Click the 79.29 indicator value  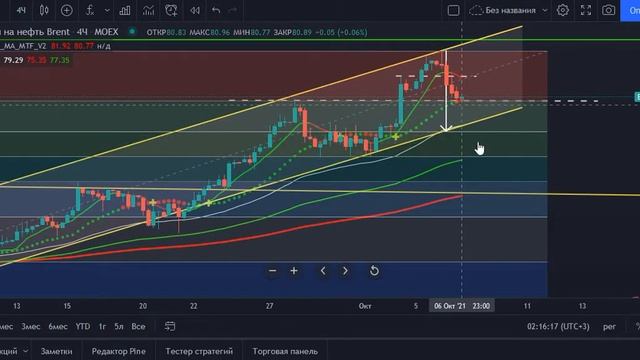pyautogui.click(x=13, y=60)
